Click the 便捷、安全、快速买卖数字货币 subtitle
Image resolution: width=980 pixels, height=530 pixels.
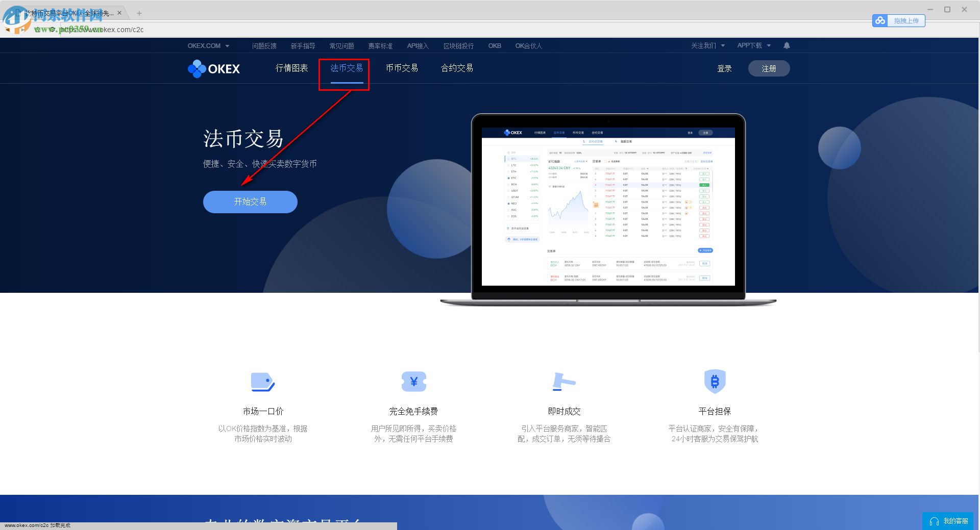tap(260, 164)
